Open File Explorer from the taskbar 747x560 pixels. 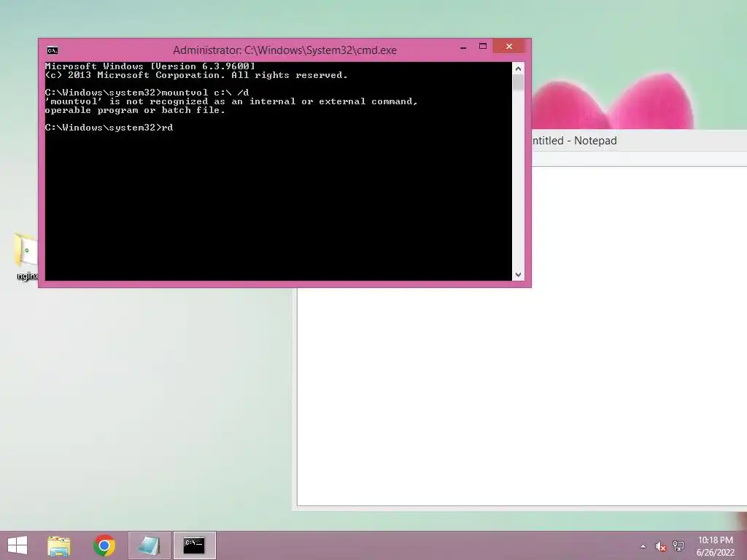[x=59, y=545]
